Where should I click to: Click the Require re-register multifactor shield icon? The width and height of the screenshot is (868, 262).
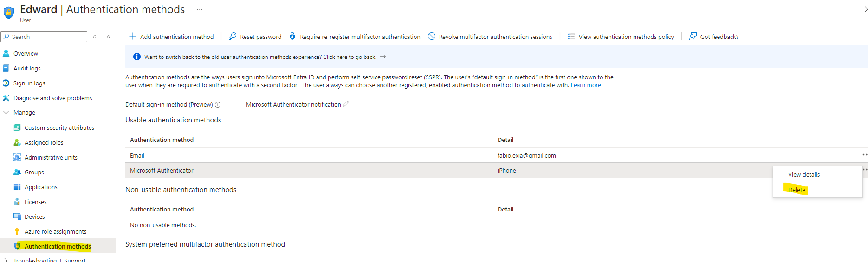click(292, 36)
